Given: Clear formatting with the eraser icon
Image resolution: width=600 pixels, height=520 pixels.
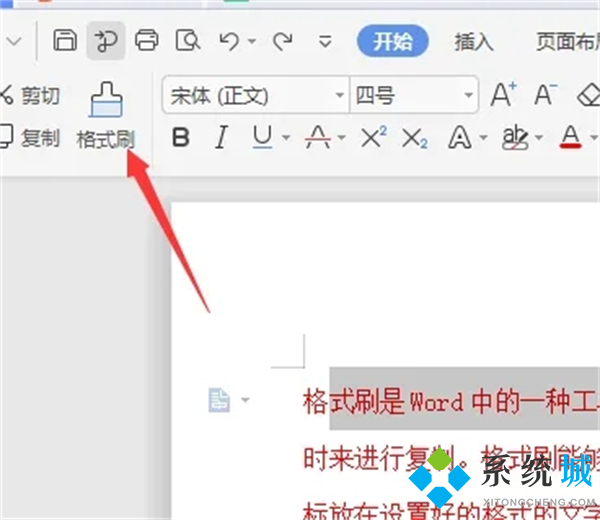Looking at the screenshot, I should [x=589, y=96].
